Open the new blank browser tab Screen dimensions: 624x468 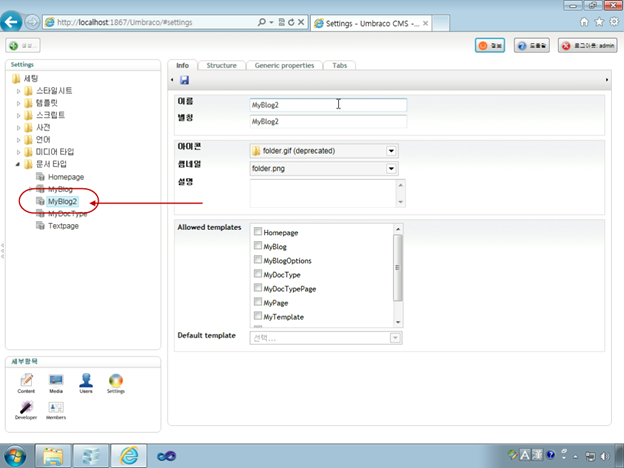point(441,23)
